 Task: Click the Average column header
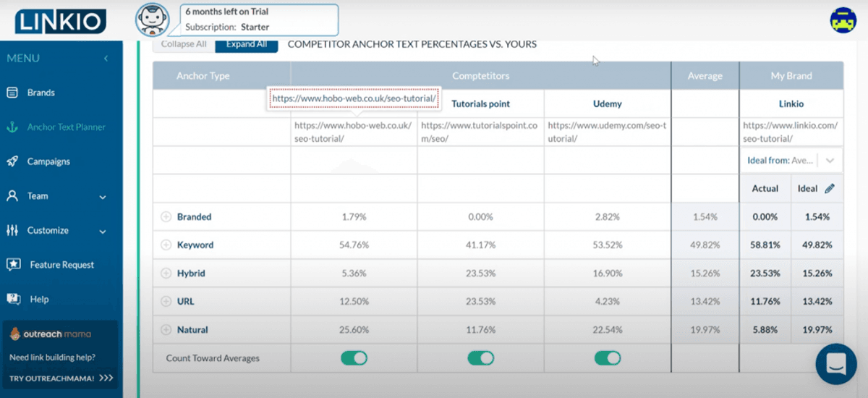click(x=705, y=75)
